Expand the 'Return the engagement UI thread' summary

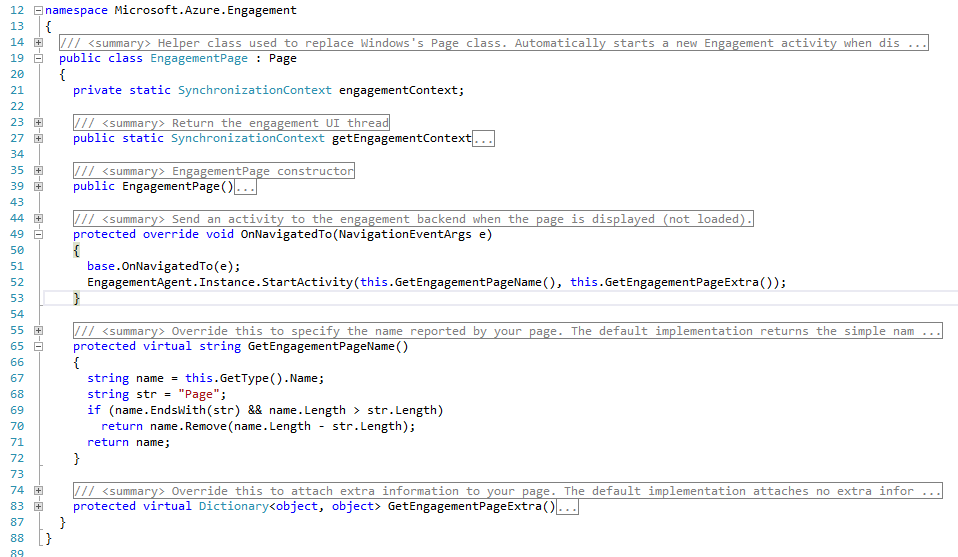click(x=38, y=122)
